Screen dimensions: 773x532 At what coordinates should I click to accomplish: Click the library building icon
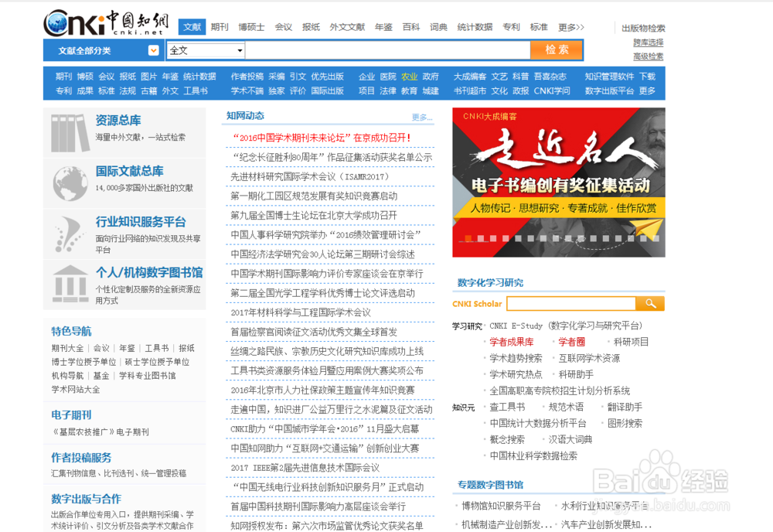click(x=70, y=284)
